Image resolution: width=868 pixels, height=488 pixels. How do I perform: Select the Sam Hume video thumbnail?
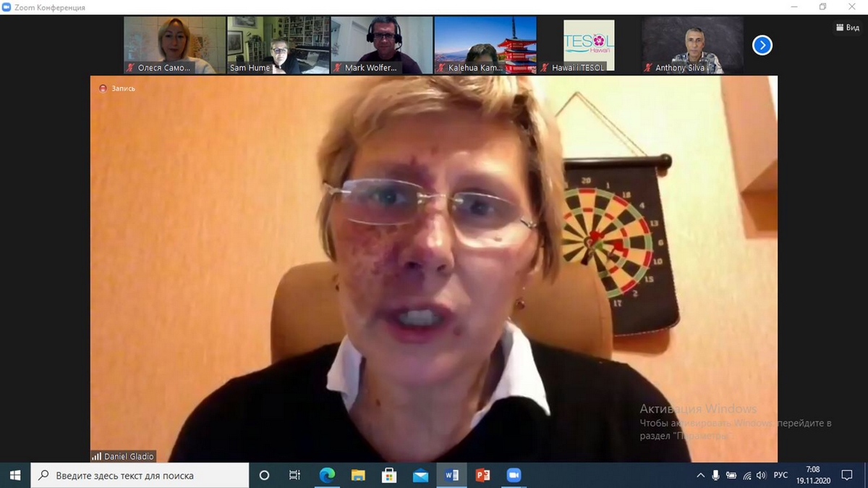pos(278,46)
